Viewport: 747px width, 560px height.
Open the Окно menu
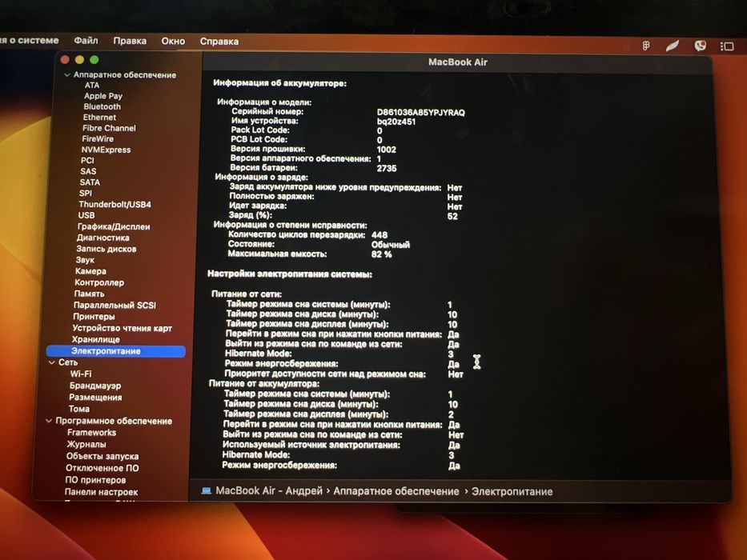pos(173,42)
